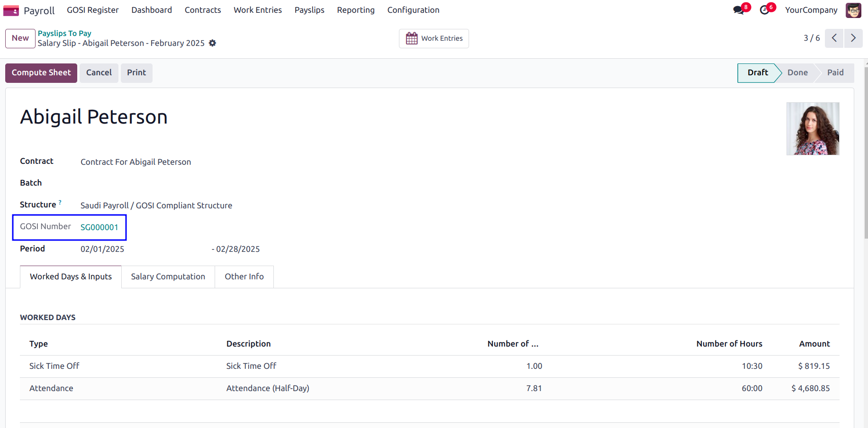Go to previous payslip record arrow

pos(834,38)
